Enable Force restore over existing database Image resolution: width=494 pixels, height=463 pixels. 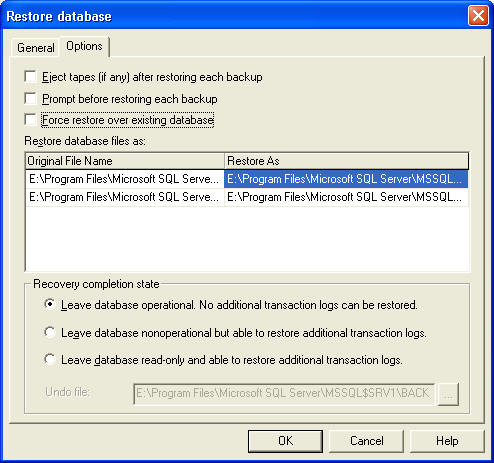coord(31,120)
